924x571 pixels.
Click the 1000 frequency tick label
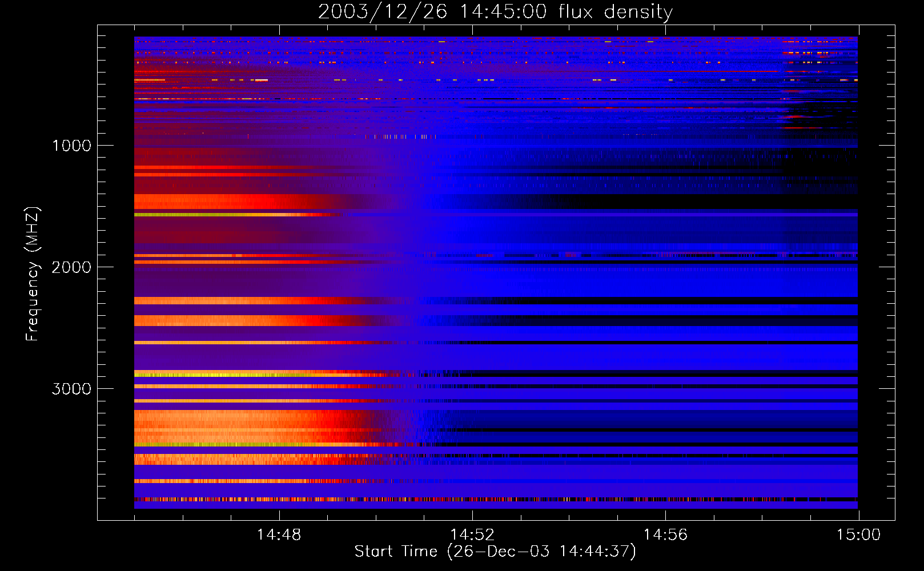pyautogui.click(x=72, y=146)
